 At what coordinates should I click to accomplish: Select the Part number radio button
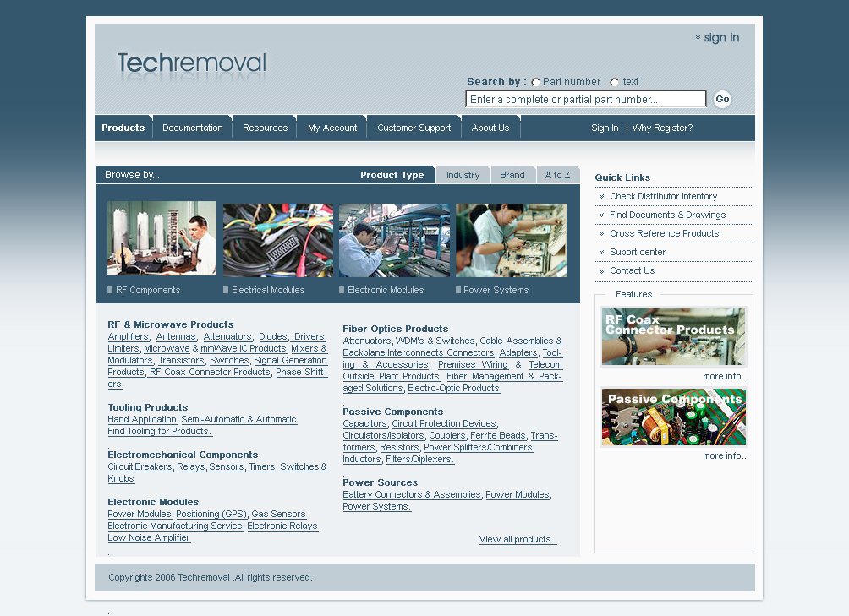tap(535, 82)
